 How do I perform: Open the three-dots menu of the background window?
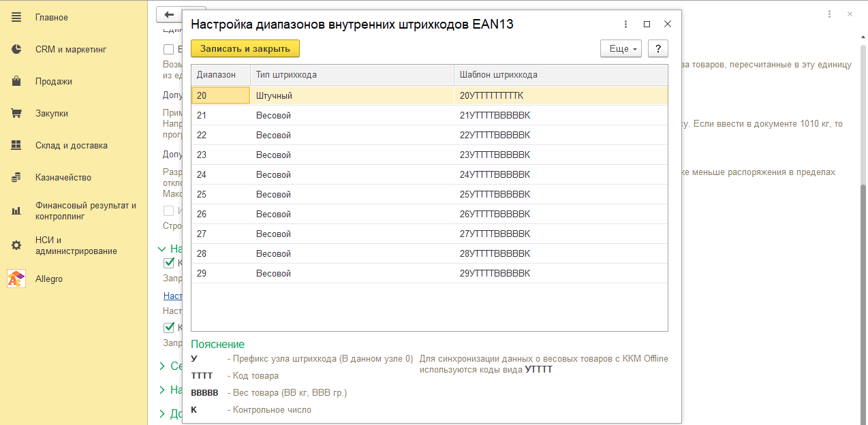[x=829, y=14]
